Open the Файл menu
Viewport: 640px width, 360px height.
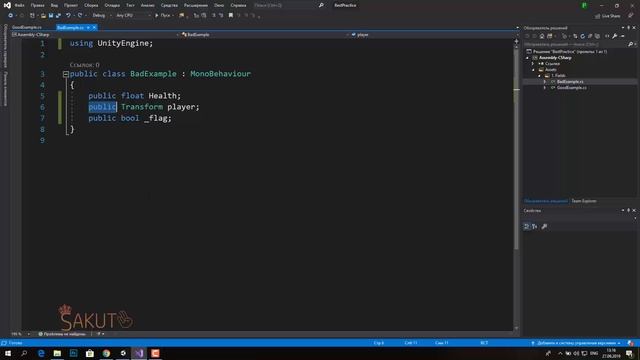(19, 5)
